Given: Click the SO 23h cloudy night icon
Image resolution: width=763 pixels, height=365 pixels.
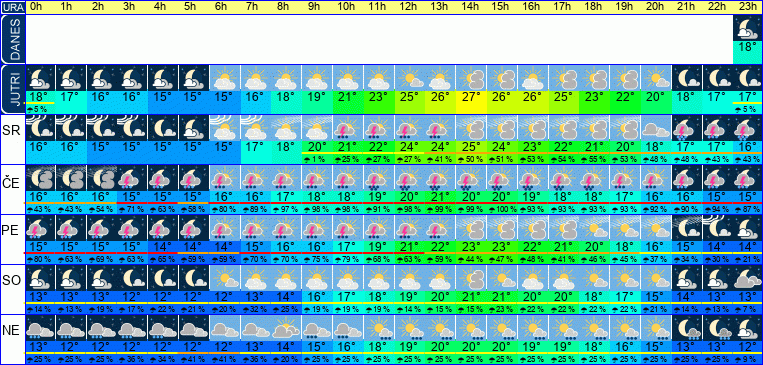Looking at the screenshot, I should click(x=747, y=277).
